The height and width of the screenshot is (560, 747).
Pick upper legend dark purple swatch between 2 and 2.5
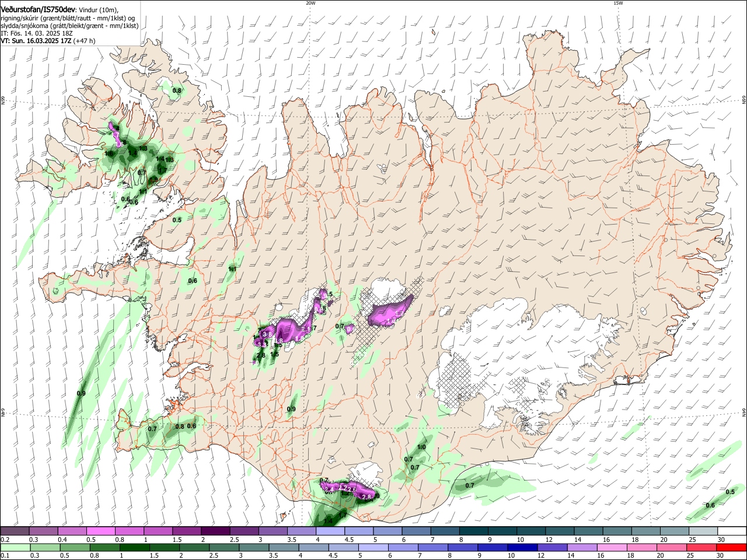point(215,531)
